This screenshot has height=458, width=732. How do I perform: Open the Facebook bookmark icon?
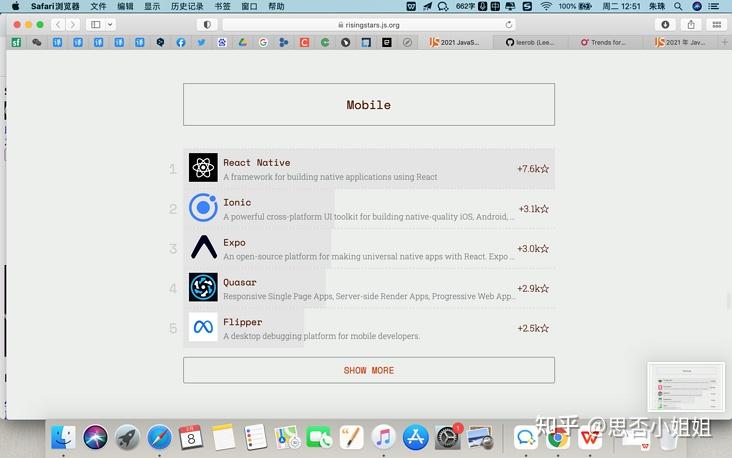181,42
